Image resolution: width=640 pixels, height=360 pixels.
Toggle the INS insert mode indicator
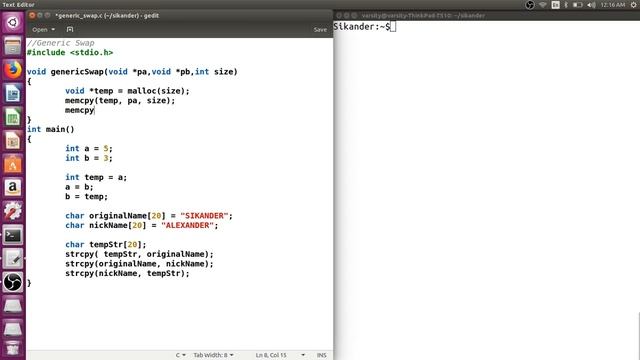coord(322,355)
